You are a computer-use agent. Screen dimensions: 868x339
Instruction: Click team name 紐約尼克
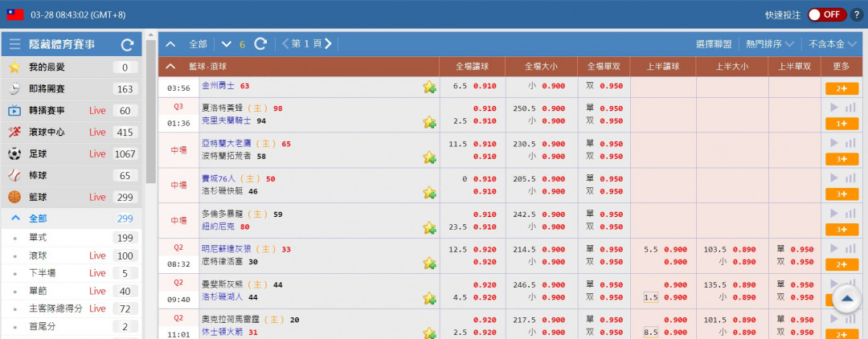tap(218, 227)
